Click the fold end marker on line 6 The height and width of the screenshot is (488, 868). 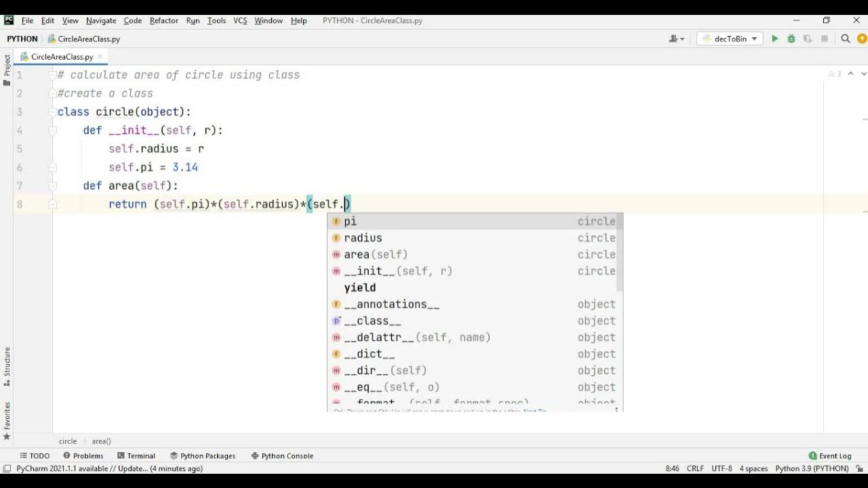(52, 167)
